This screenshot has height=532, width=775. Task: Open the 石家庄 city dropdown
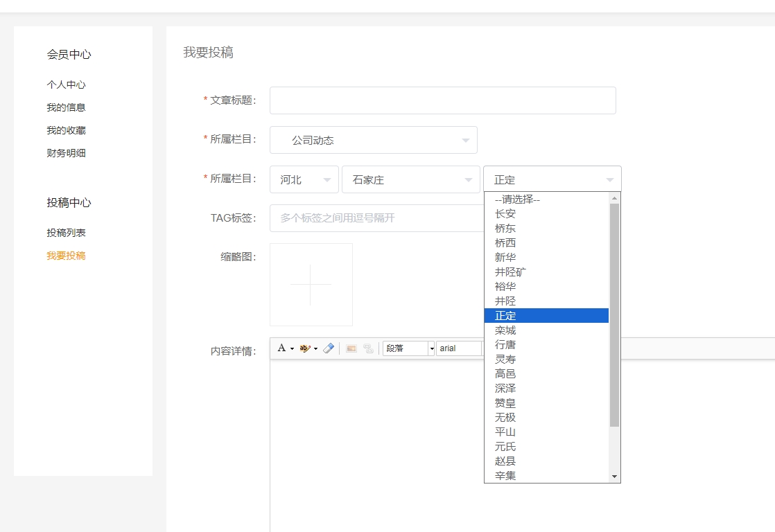click(411, 179)
